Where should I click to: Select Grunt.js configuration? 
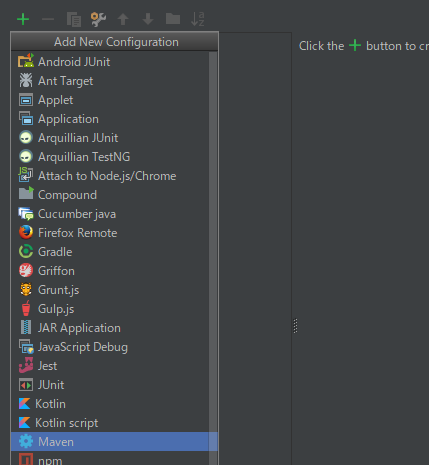point(110,290)
